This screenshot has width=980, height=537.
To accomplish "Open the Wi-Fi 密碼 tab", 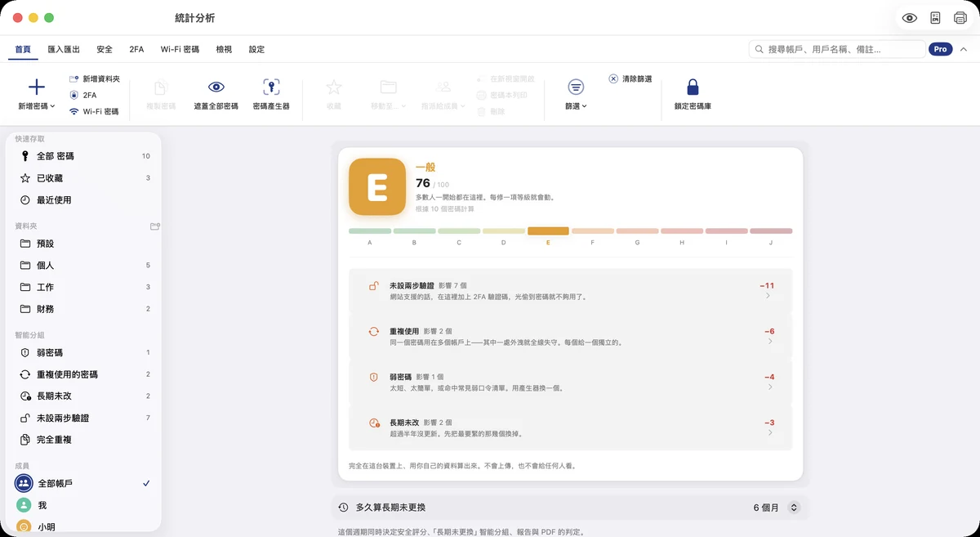I will pyautogui.click(x=180, y=49).
